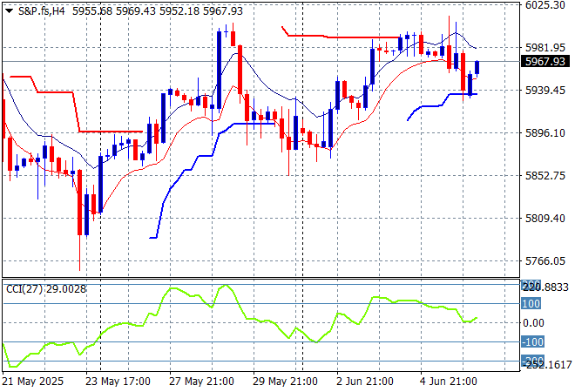Screen dimensions: 575x392
Task: Click the 21 May 2025 date label
Action: 32,382
